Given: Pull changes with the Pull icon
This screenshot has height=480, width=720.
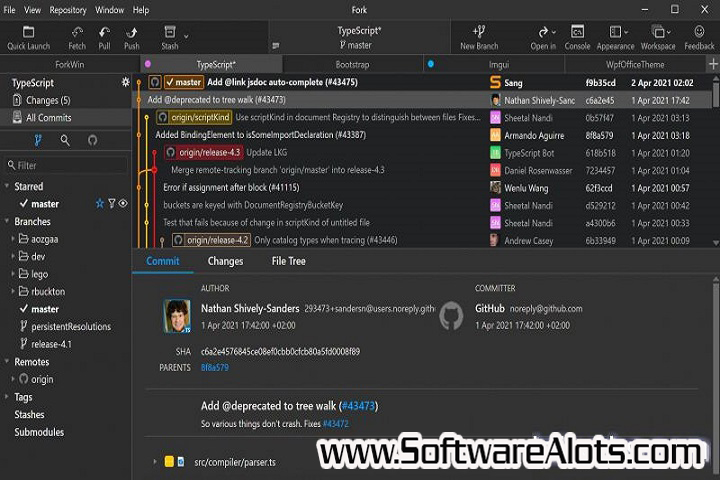Looking at the screenshot, I should click(104, 37).
